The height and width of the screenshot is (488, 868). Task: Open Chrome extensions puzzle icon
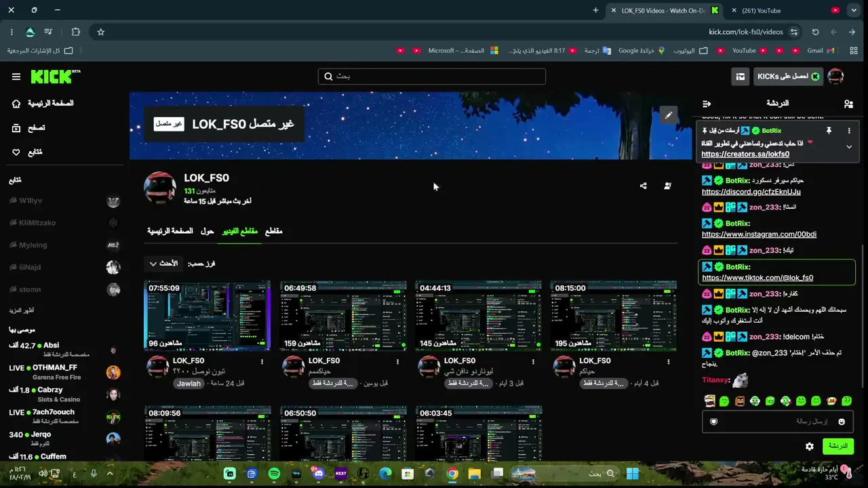pos(75,32)
